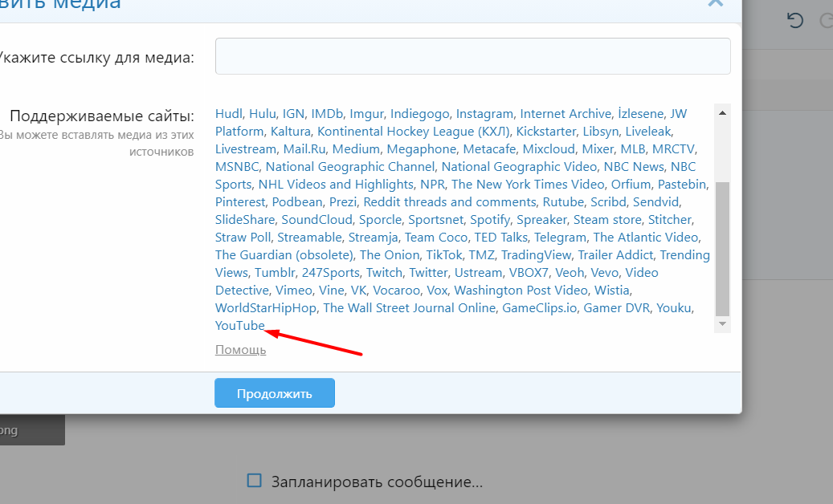Select the Telegram link

[560, 238]
